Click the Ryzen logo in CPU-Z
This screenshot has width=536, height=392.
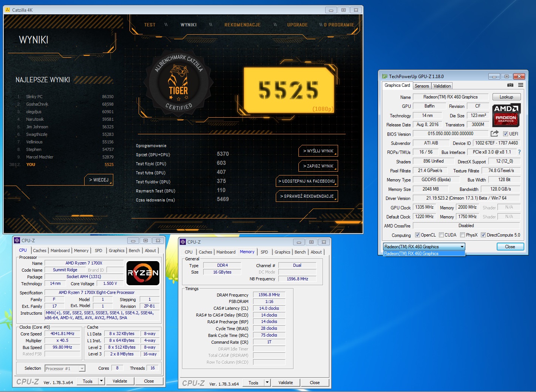143,273
